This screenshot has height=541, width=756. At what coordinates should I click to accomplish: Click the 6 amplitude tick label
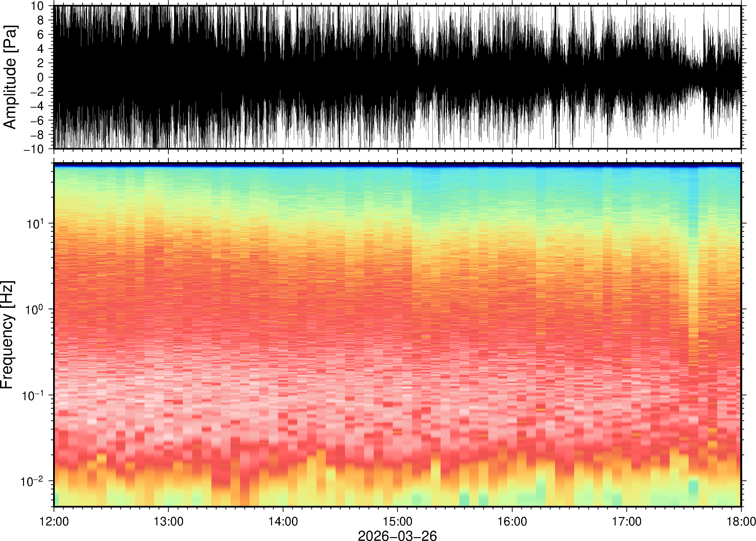coord(41,35)
